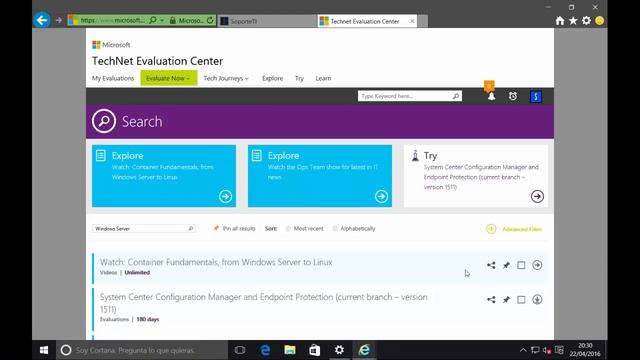Open the user profile S avatar
Viewport: 640px width, 360px height.
[536, 97]
